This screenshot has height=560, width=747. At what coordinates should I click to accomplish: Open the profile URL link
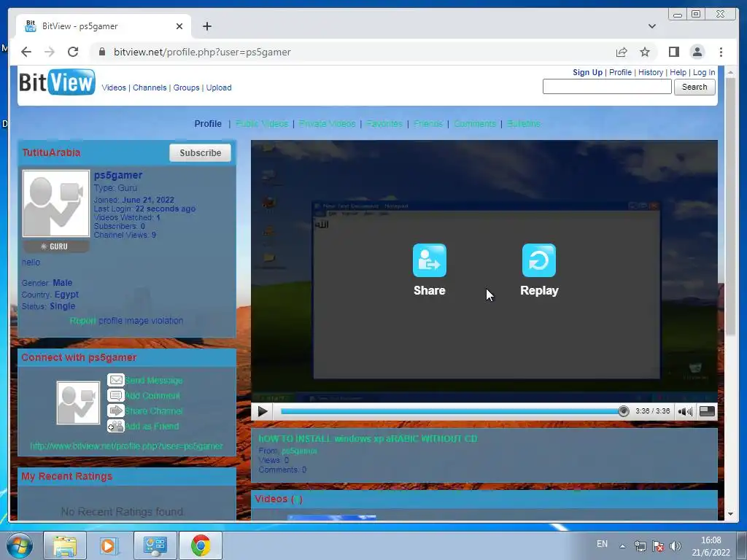point(126,446)
